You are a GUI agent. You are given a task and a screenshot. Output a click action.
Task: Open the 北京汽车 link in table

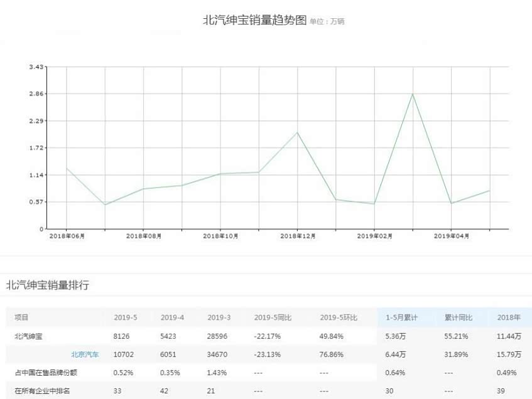pyautogui.click(x=85, y=354)
